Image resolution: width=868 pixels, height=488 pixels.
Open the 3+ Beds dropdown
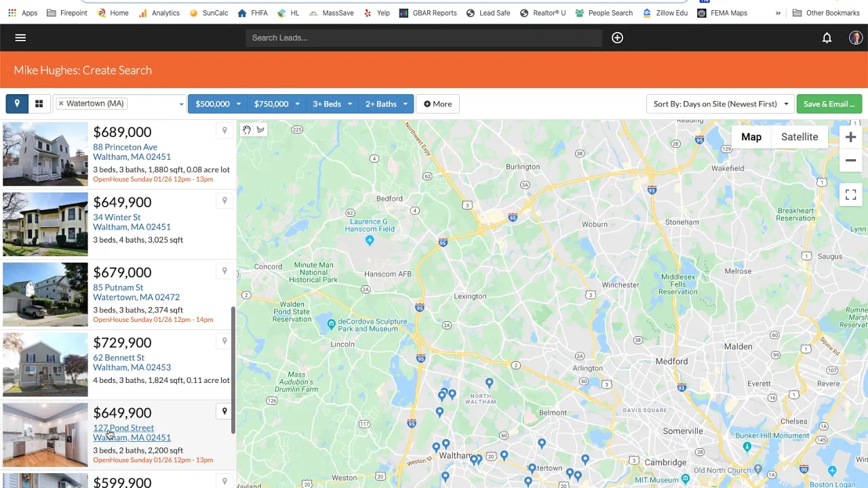pos(332,104)
